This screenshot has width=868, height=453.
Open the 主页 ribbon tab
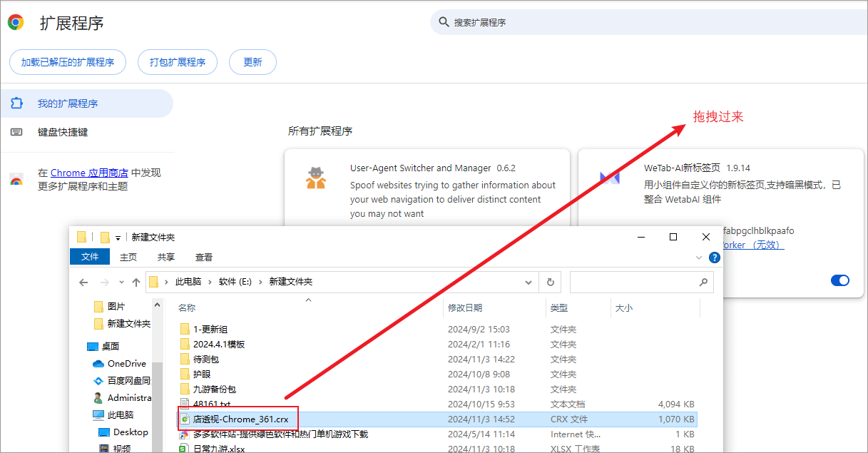tap(128, 257)
